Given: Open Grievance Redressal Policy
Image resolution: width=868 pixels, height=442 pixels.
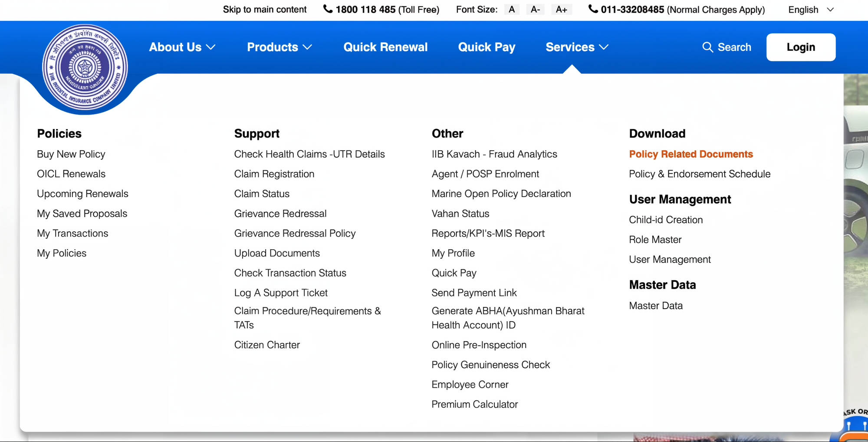Looking at the screenshot, I should click(x=295, y=233).
